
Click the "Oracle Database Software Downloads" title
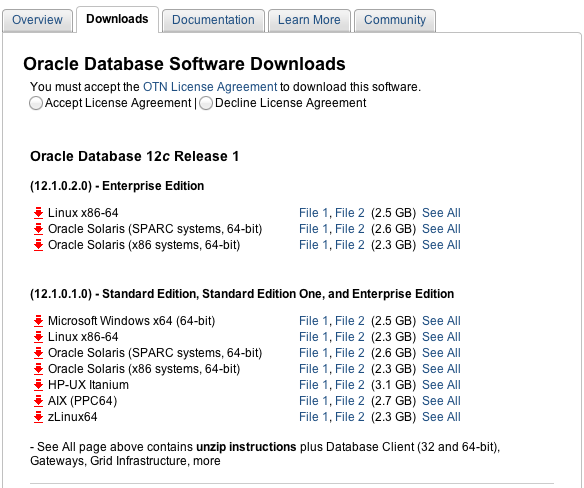[184, 64]
